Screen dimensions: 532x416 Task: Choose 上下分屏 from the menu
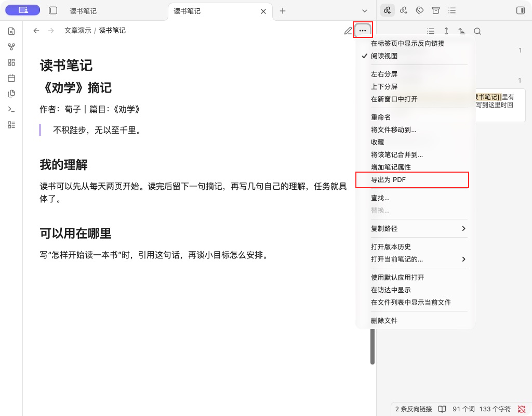click(412, 87)
